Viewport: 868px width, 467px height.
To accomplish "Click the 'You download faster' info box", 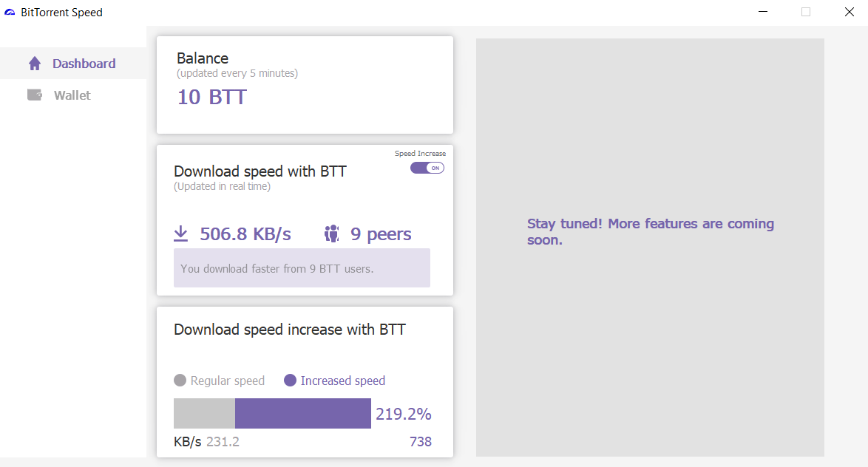I will point(302,267).
